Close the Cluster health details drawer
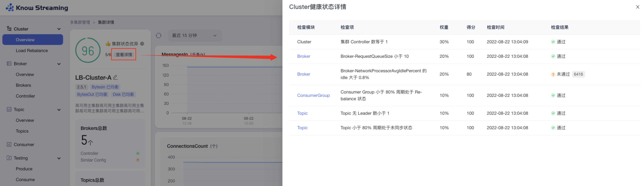The width and height of the screenshot is (644, 186). coord(637,7)
